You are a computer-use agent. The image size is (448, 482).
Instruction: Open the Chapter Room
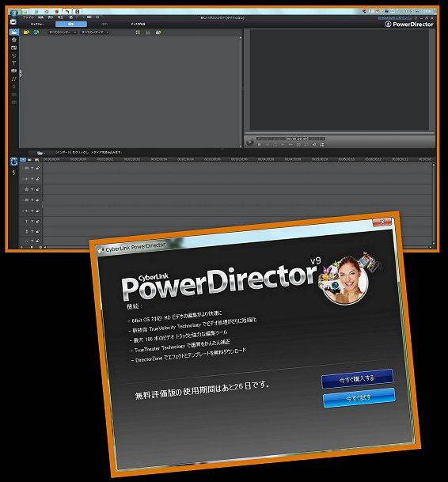(x=13, y=94)
